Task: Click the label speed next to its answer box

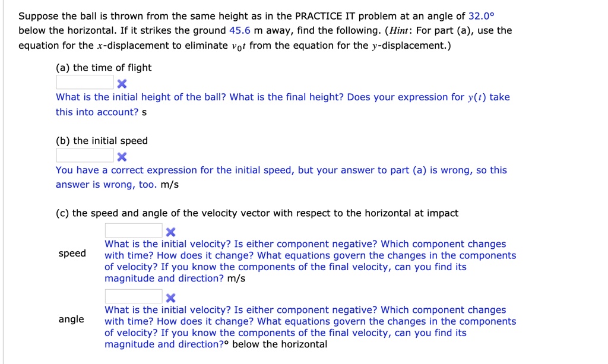Action: (x=72, y=253)
